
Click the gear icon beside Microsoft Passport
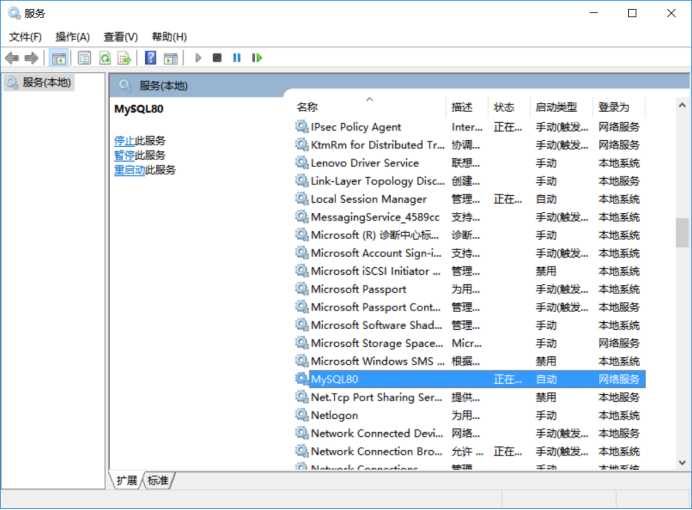coord(302,289)
